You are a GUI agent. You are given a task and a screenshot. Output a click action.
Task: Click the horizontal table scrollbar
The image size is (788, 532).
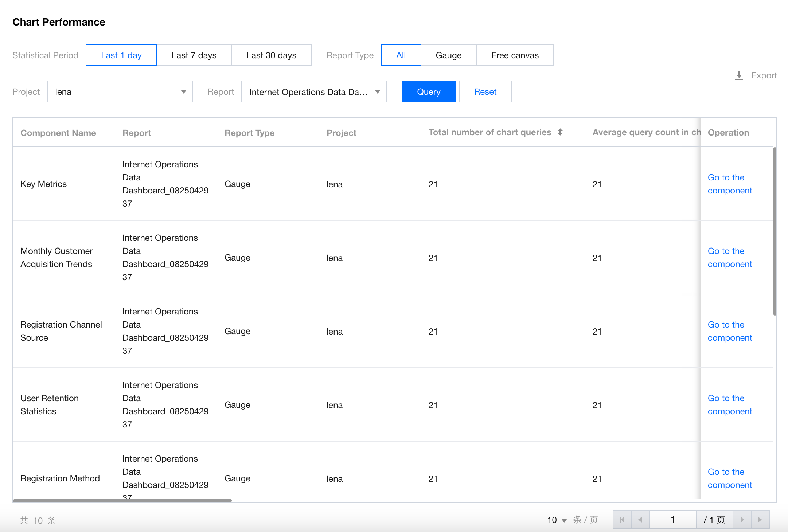coord(122,501)
